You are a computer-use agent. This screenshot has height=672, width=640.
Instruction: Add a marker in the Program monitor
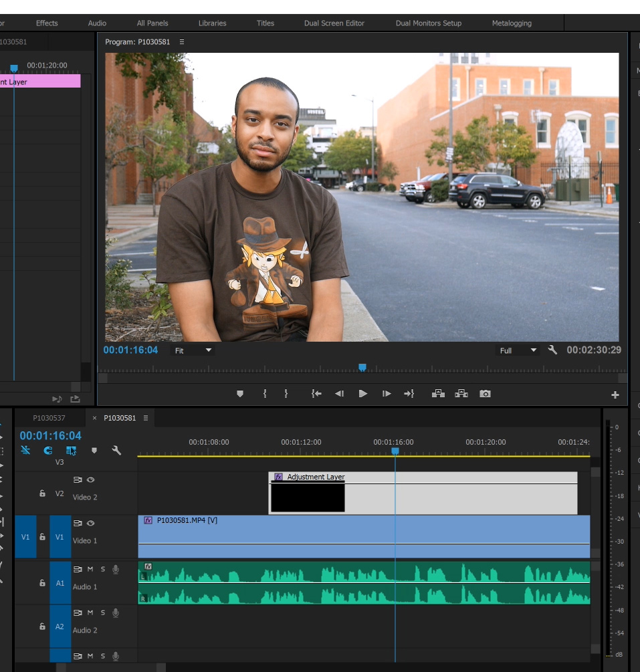[x=240, y=393]
